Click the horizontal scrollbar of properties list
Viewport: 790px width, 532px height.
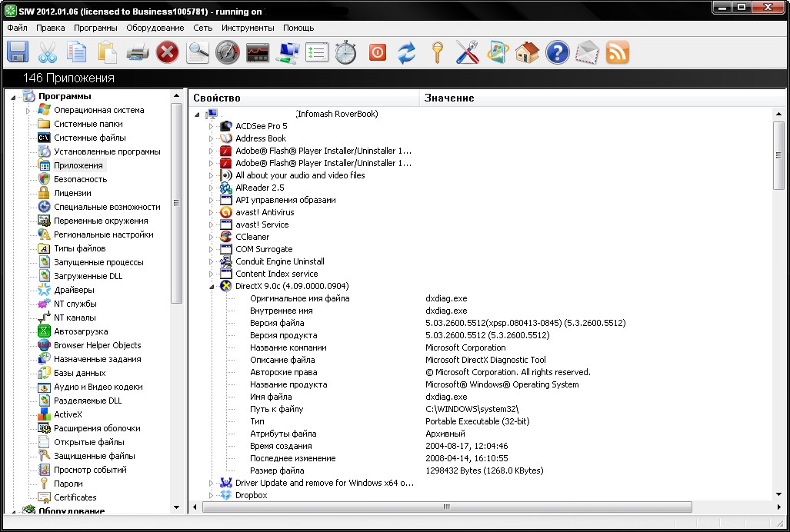pyautogui.click(x=446, y=507)
